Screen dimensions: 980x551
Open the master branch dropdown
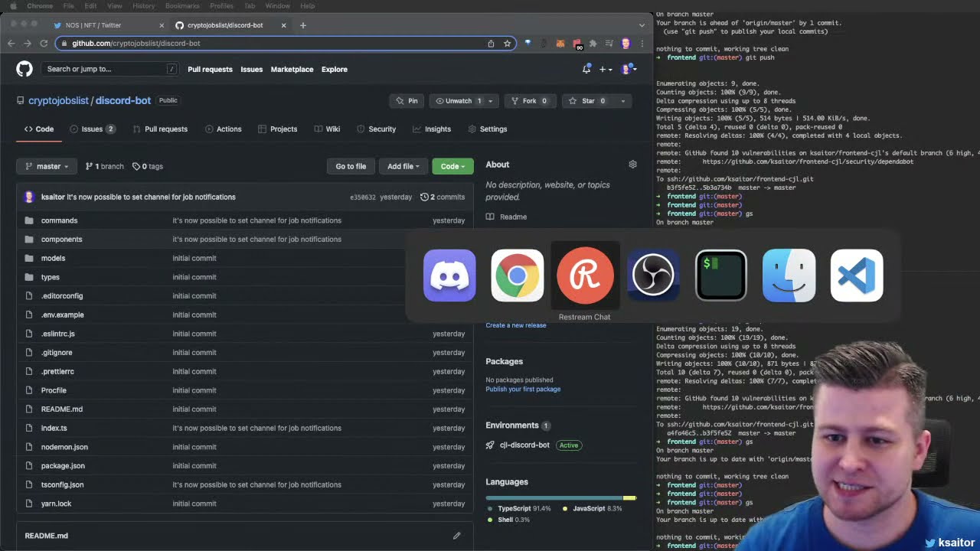(47, 166)
